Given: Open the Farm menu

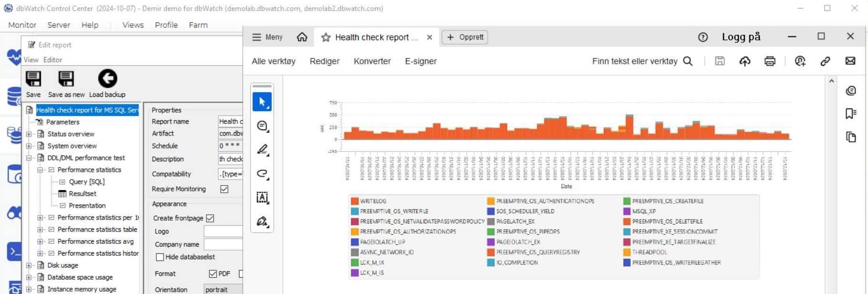Looking at the screenshot, I should click(198, 25).
